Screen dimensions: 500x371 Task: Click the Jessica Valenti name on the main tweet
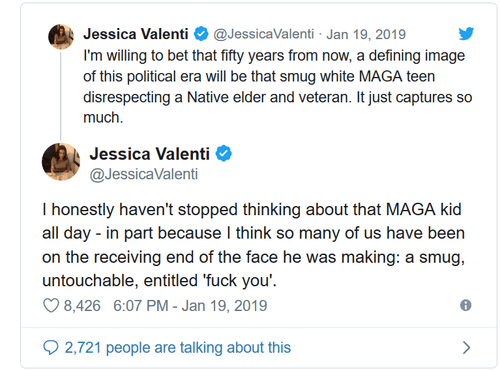(149, 154)
